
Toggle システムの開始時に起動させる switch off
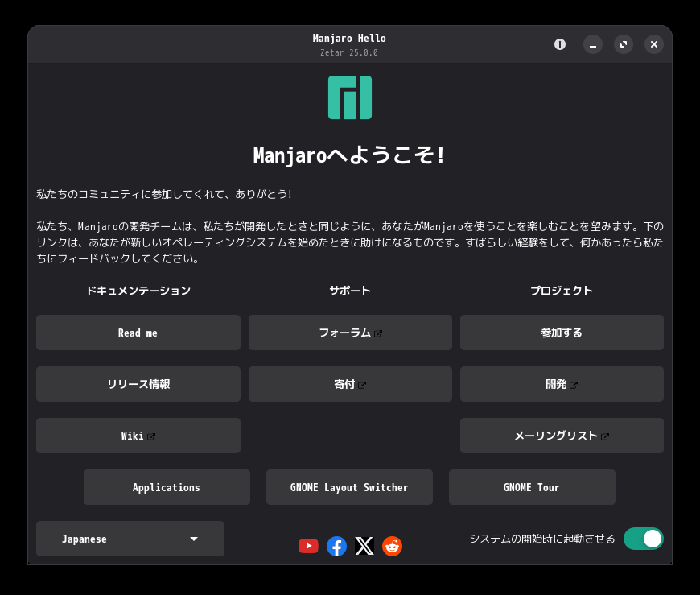pyautogui.click(x=644, y=539)
